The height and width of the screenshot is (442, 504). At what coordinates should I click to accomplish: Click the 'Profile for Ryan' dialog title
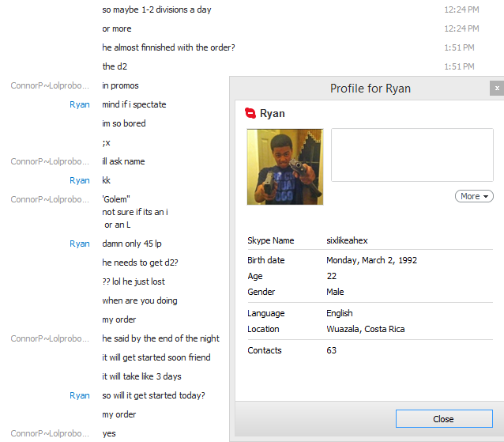pyautogui.click(x=370, y=89)
